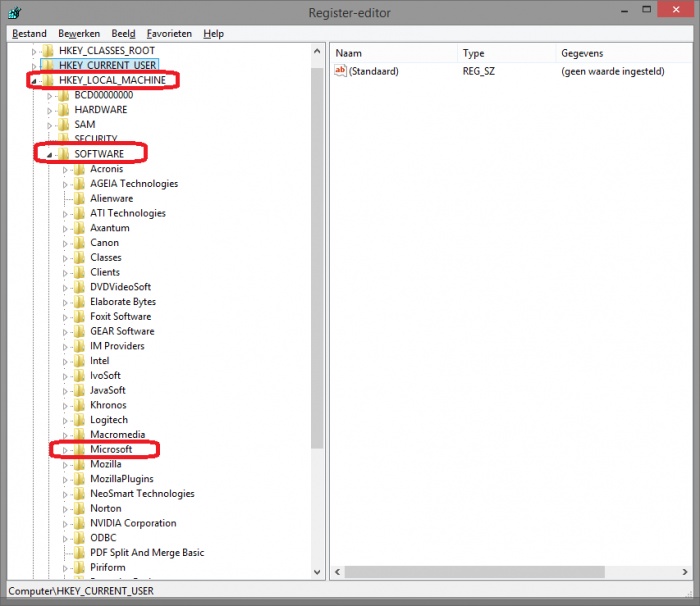Click the '(geen waarde ingesteld)' data cell
The height and width of the screenshot is (606, 700).
612,71
